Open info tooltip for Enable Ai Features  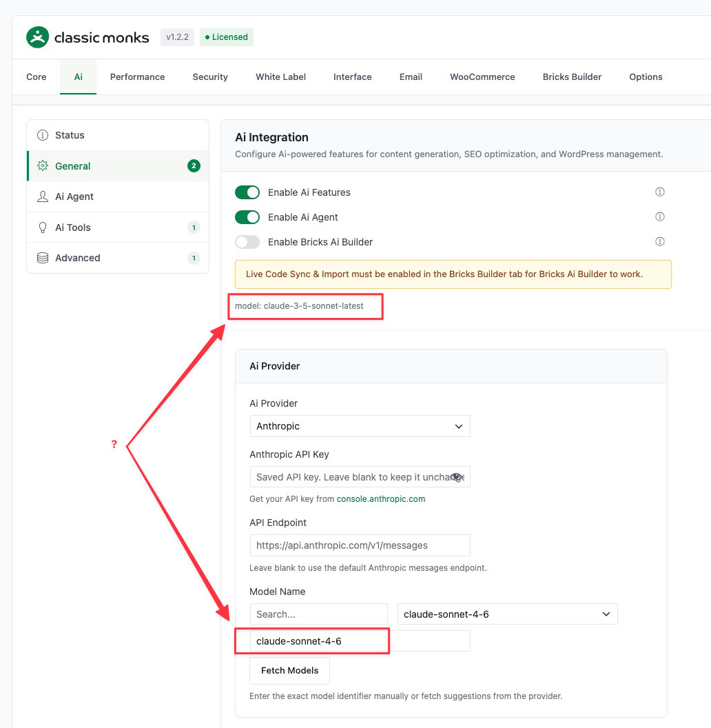pos(659,192)
